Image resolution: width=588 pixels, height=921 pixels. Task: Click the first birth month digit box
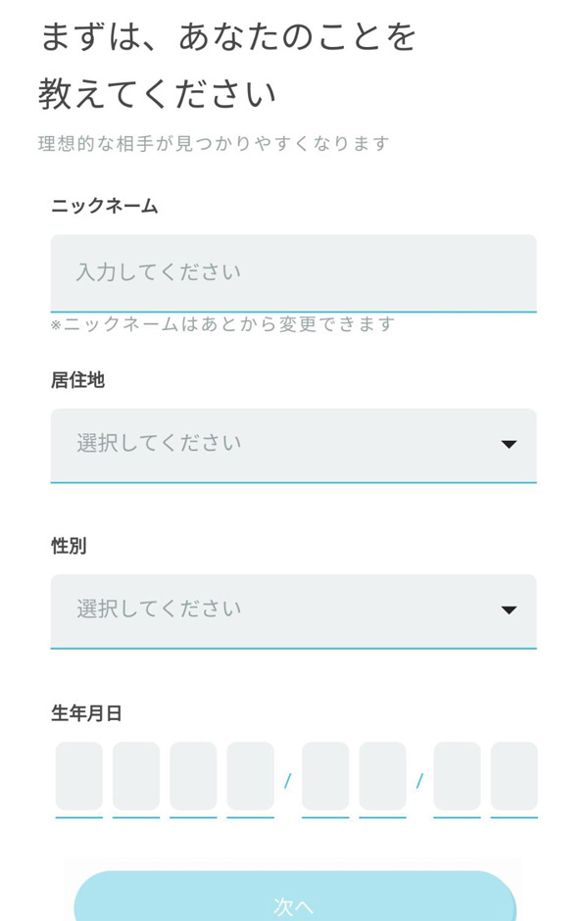click(x=325, y=777)
